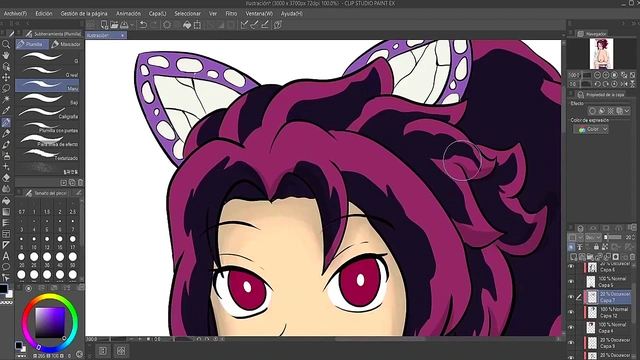Choose the Saji pen brush
The height and width of the screenshot is (360, 640).
pyautogui.click(x=47, y=100)
